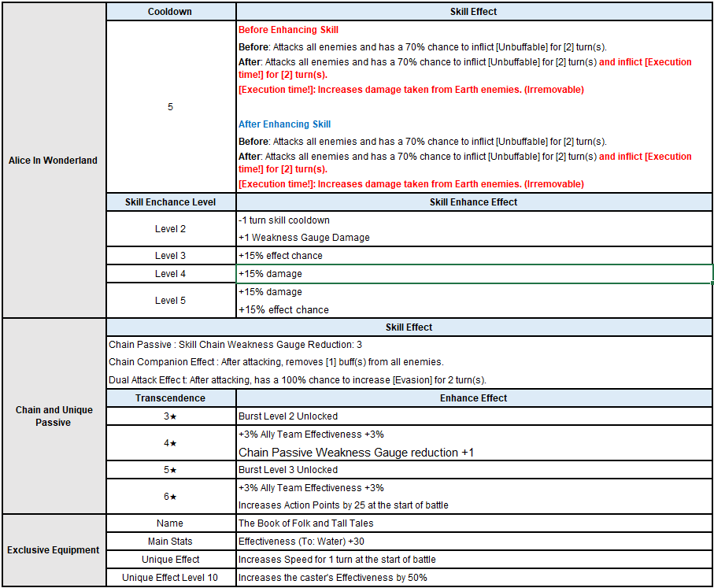Click the 3★ transcendence cell
The height and width of the screenshot is (588, 714).
pyautogui.click(x=170, y=416)
